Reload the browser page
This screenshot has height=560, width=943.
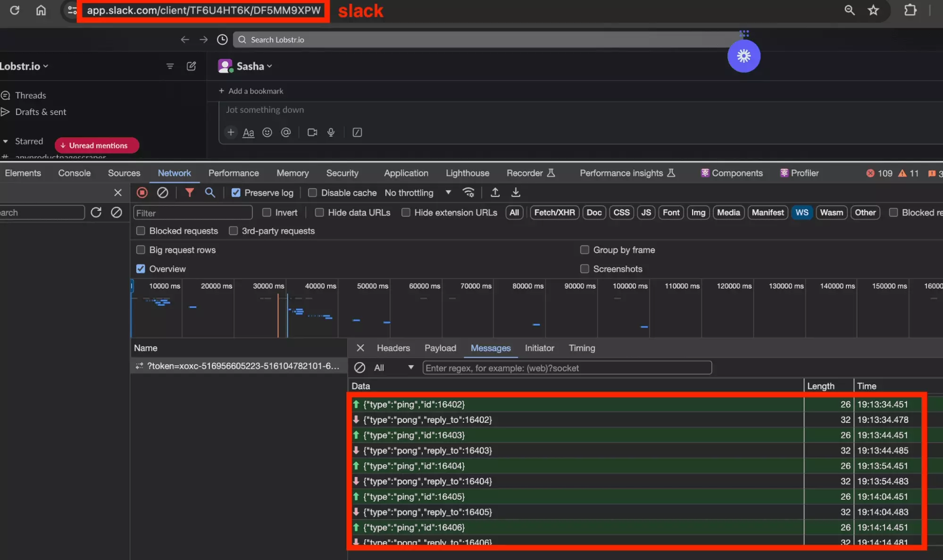[x=15, y=10]
